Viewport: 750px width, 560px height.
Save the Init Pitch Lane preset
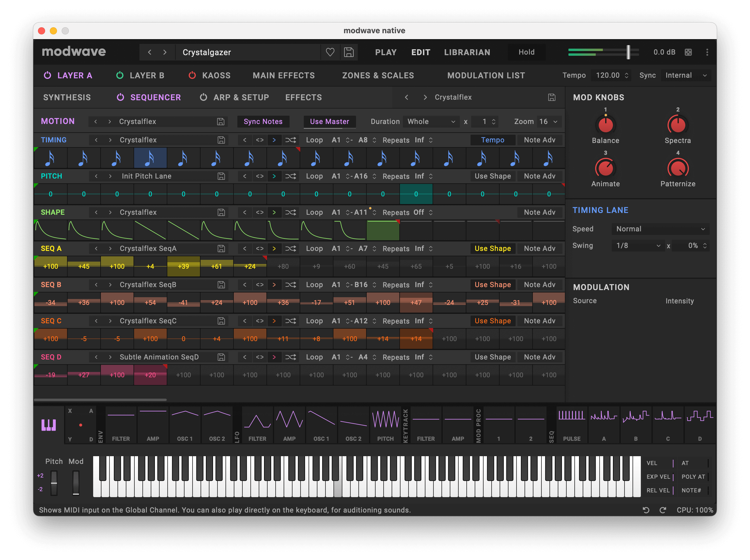[221, 176]
